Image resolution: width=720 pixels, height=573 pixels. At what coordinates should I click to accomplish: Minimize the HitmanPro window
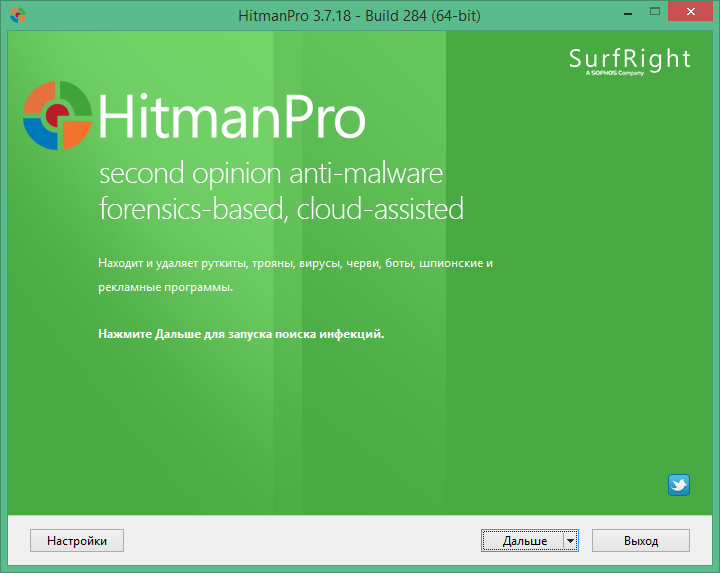628,13
